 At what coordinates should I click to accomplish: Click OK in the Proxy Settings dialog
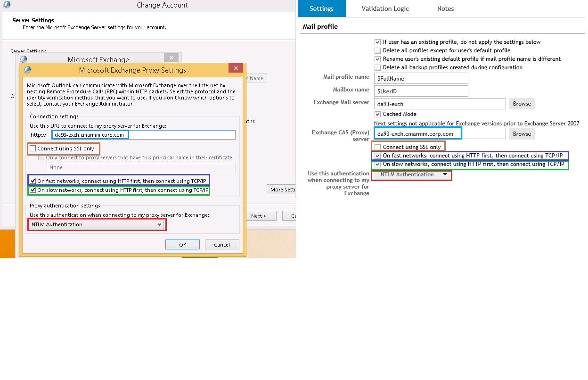click(182, 245)
